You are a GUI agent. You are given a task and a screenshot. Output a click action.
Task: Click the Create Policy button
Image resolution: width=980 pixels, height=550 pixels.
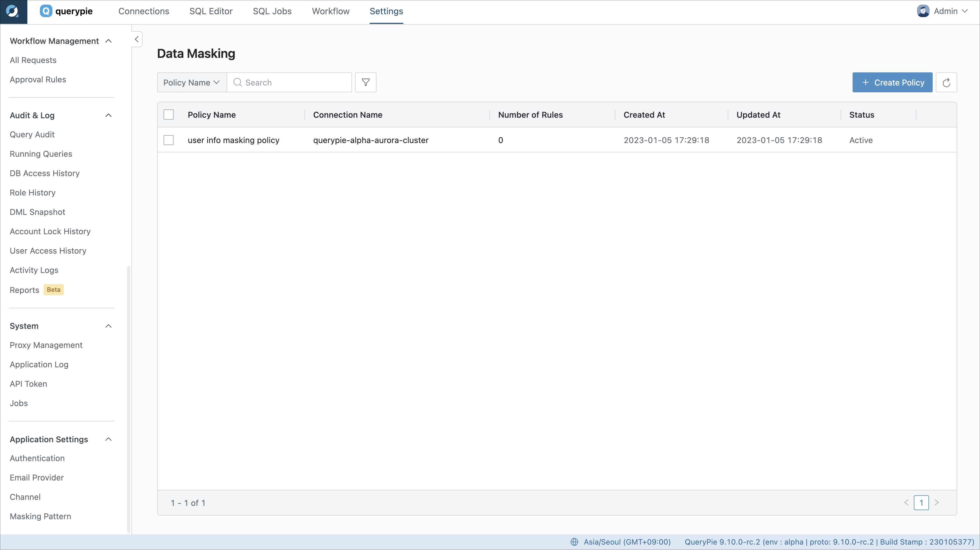coord(892,82)
